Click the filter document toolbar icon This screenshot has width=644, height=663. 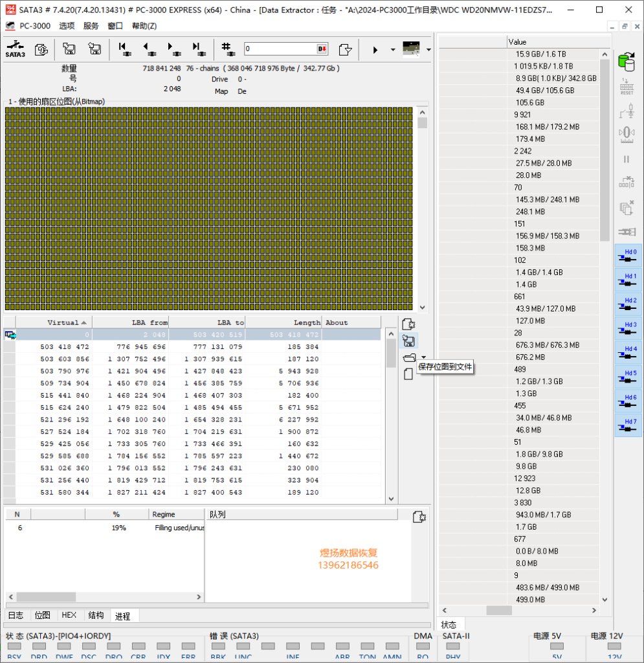(345, 49)
